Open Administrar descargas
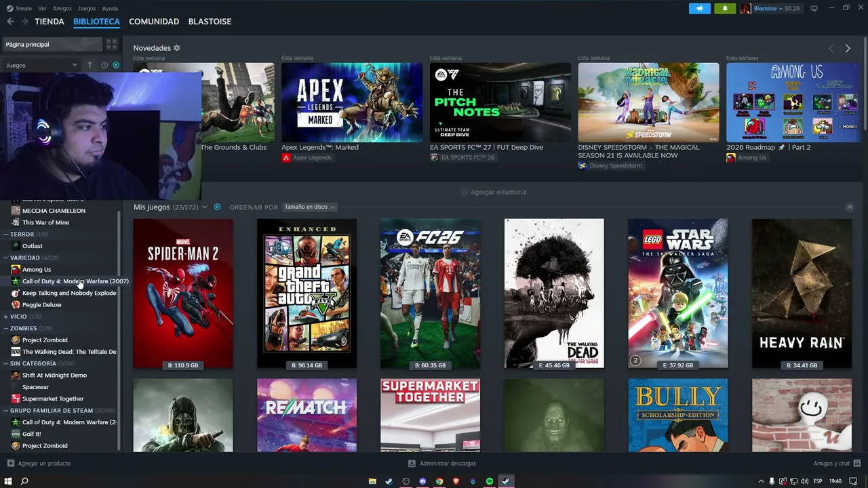Viewport: 868px width, 488px height. pos(442,464)
